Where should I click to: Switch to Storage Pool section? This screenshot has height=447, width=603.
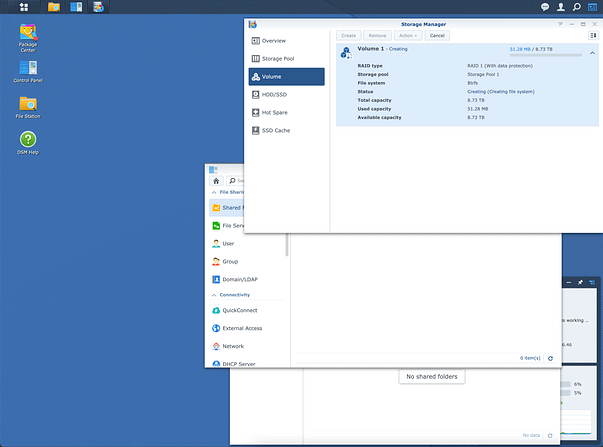point(278,58)
